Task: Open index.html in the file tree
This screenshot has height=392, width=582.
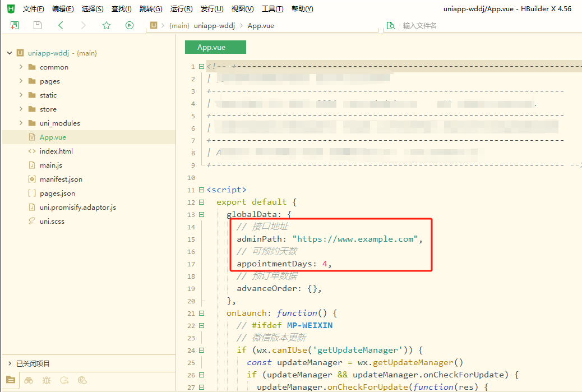Action: tap(56, 151)
